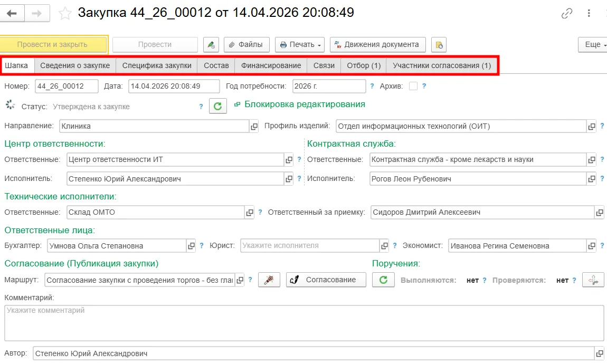Click the Утверждена к закупке status text

tap(91, 107)
